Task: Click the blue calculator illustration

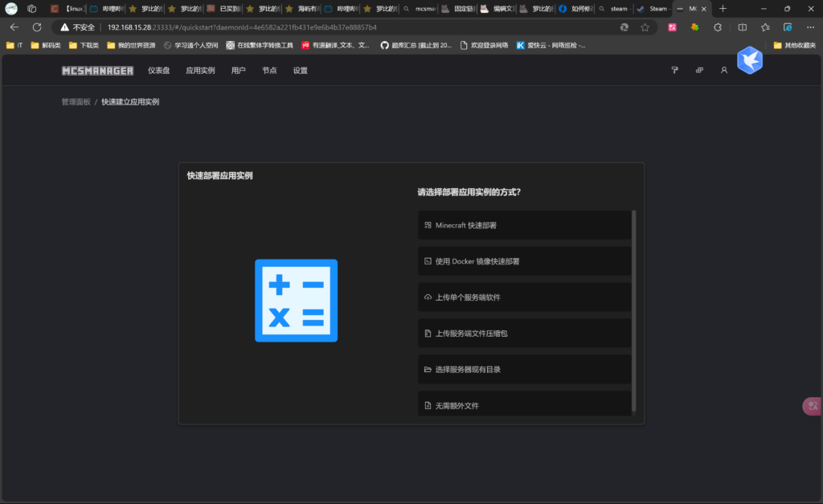Action: 296,301
